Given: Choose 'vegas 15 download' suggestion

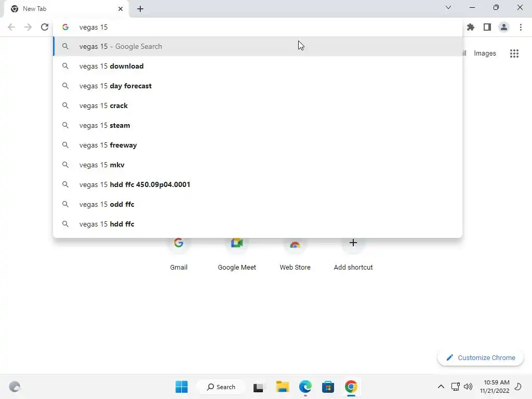Looking at the screenshot, I should click(x=258, y=66).
